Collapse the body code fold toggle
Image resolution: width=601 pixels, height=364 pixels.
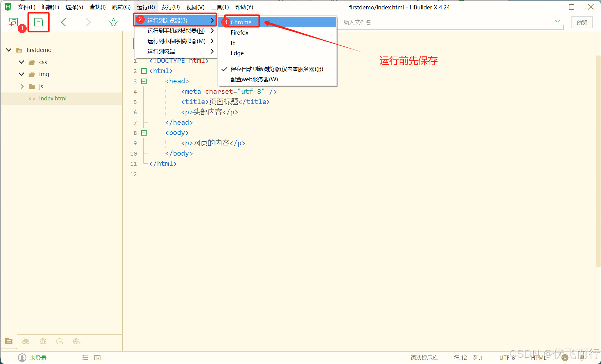coord(144,133)
